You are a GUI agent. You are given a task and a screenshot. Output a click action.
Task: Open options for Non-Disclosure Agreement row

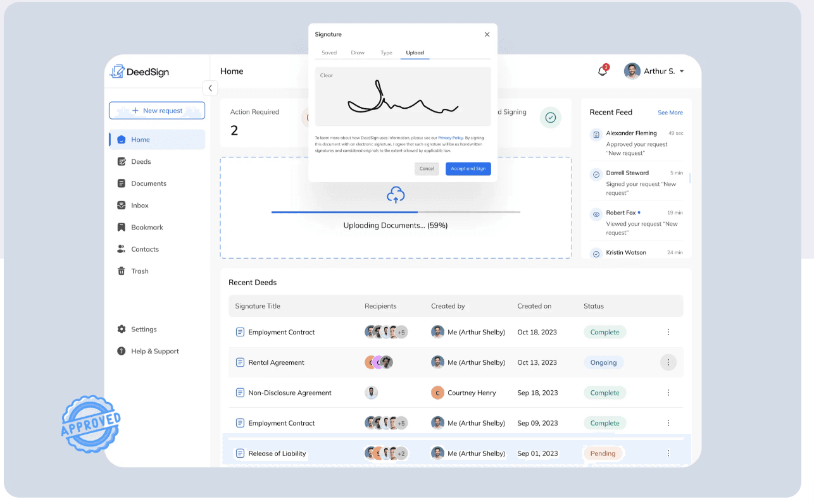pyautogui.click(x=668, y=393)
